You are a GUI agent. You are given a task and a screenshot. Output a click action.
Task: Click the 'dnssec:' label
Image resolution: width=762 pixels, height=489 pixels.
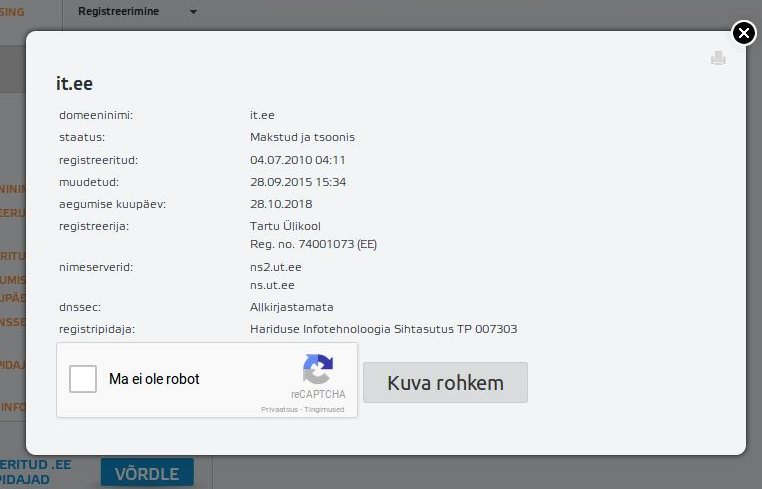coord(80,307)
